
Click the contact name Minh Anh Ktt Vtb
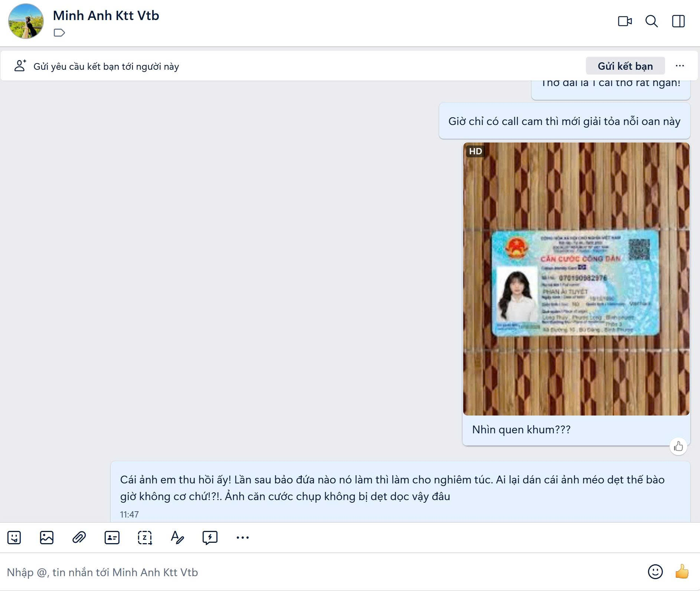[106, 16]
